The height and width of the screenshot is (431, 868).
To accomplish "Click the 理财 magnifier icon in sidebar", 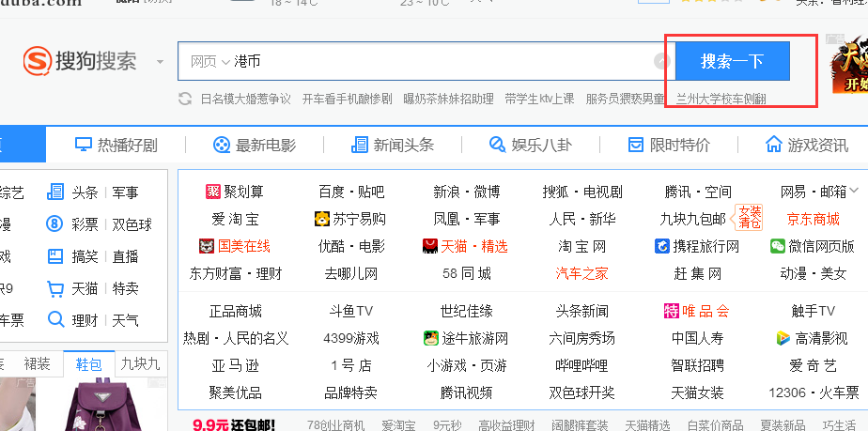I will [x=55, y=320].
